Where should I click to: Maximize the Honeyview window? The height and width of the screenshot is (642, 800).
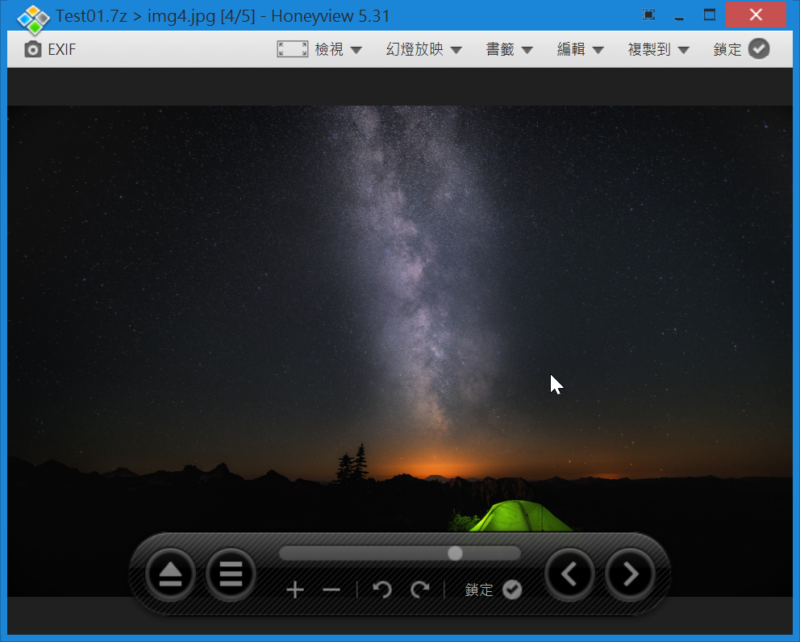710,15
